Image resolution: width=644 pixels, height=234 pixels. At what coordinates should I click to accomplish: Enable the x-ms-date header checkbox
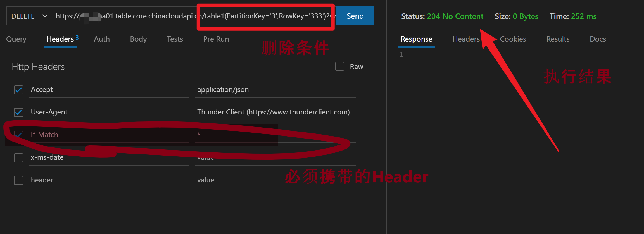click(x=19, y=158)
